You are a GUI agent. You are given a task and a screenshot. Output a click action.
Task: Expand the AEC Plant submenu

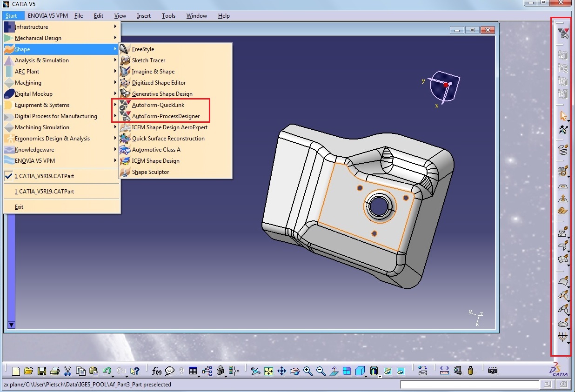pos(61,72)
